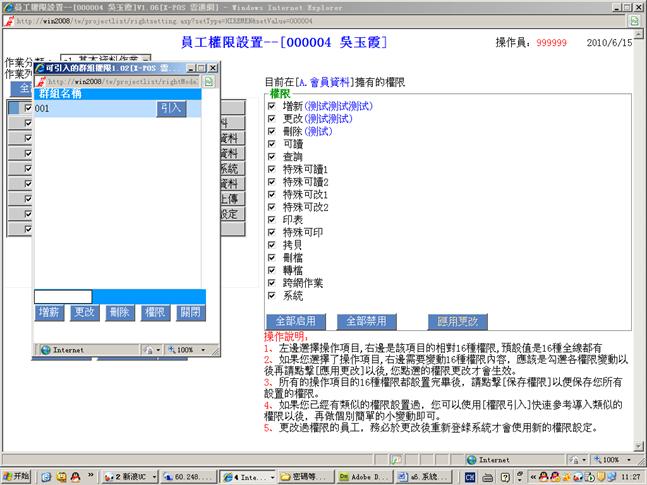
Task: Open the main window zoom level dropdown
Action: (x=630, y=459)
